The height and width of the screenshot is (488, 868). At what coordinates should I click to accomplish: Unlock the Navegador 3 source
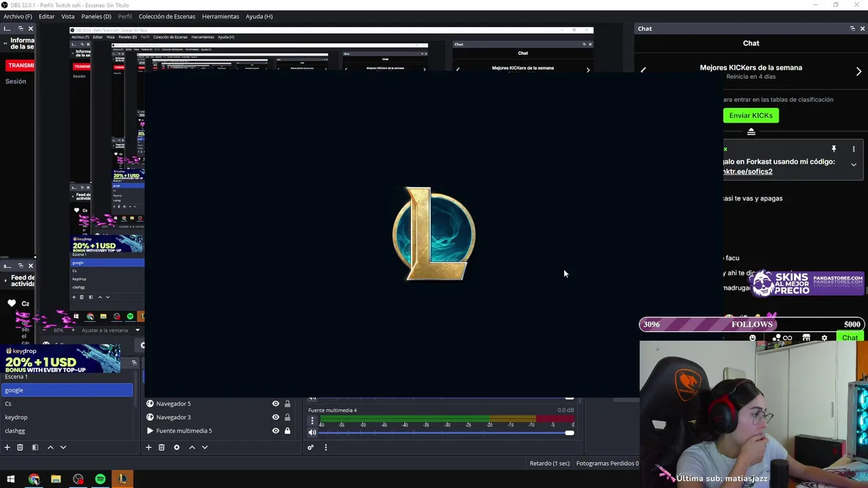(x=288, y=418)
